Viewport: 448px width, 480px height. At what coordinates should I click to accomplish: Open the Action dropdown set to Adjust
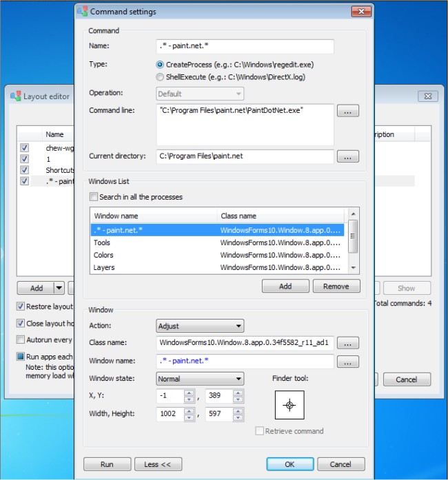200,326
